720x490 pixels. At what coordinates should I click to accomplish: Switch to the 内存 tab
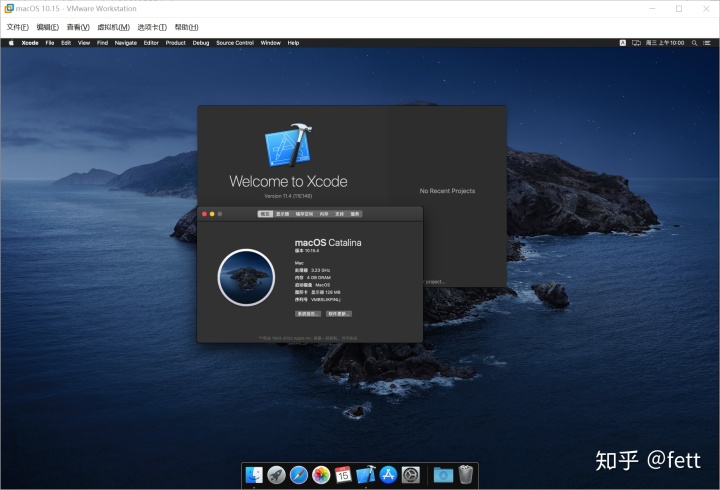point(324,214)
